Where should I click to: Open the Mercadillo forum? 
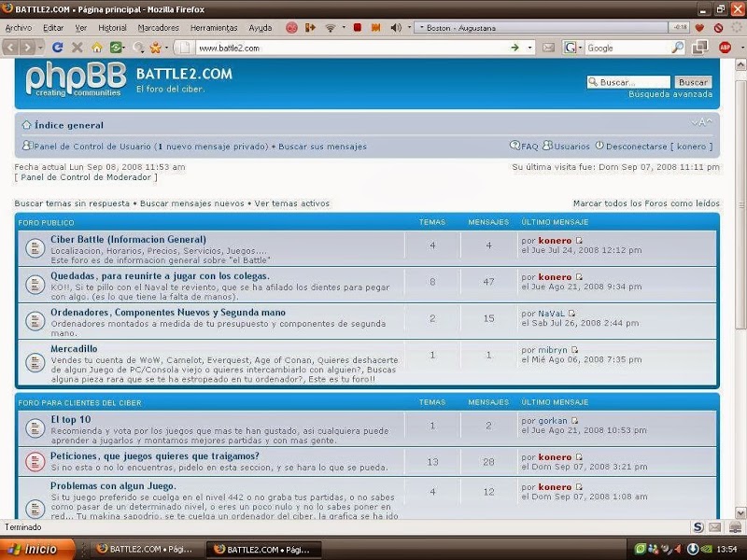(74, 348)
